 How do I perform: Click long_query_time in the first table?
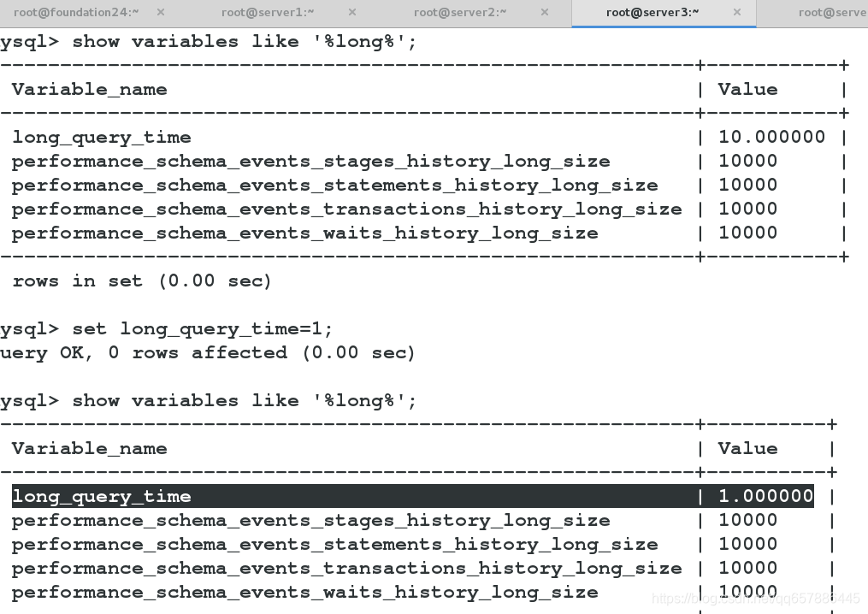tap(101, 138)
